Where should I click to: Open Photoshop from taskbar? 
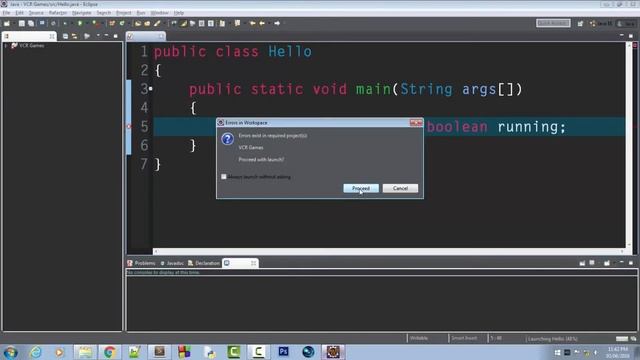(283, 352)
